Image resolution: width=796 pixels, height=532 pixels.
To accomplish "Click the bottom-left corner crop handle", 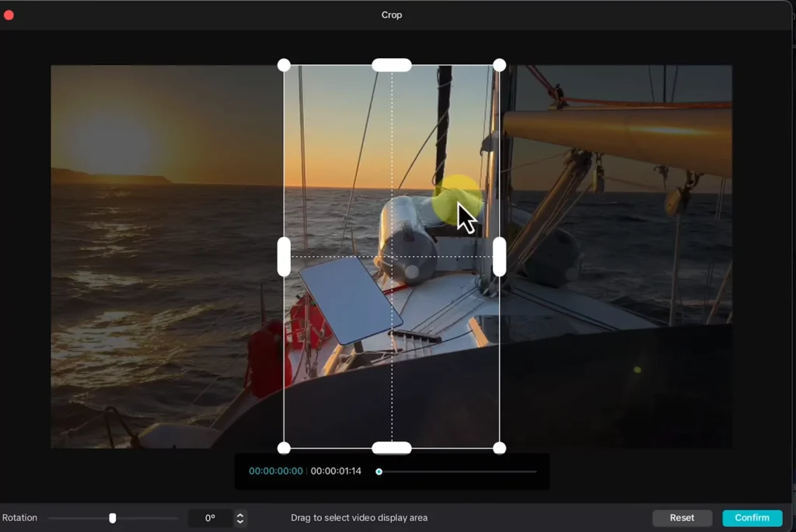I will (284, 448).
